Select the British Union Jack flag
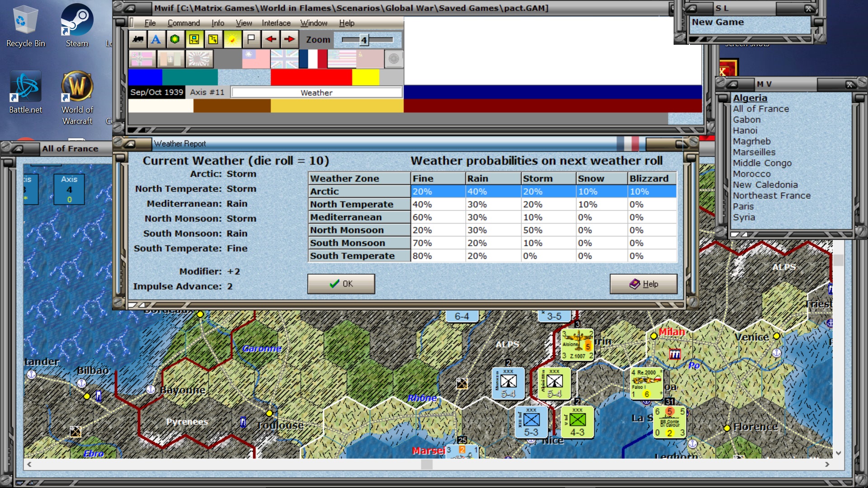 (284, 59)
